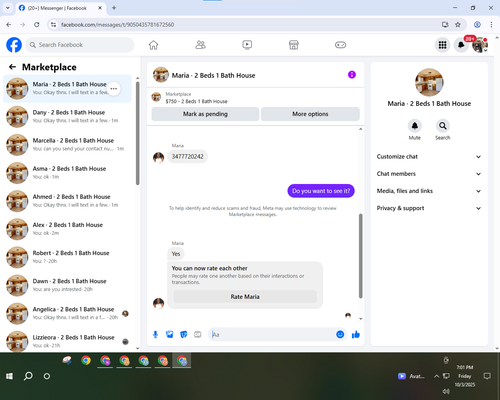Choose a GIF icon in composer
The image size is (500, 400).
click(198, 334)
